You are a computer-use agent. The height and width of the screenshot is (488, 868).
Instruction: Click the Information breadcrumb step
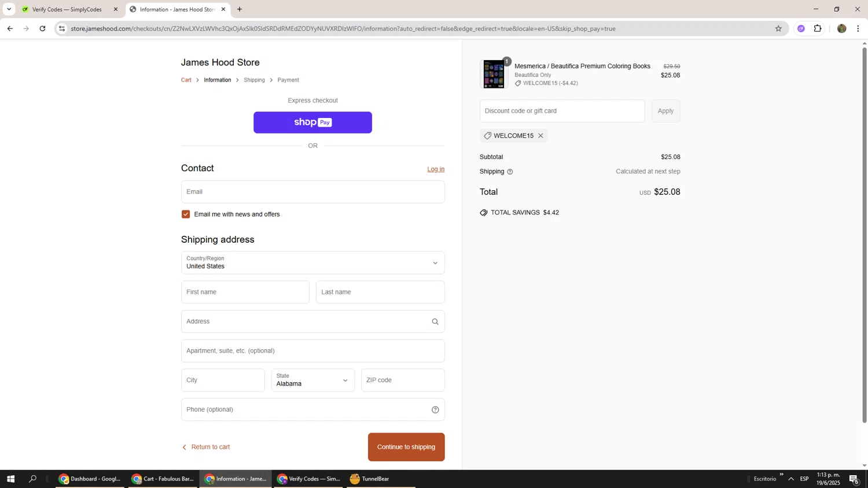pos(218,80)
